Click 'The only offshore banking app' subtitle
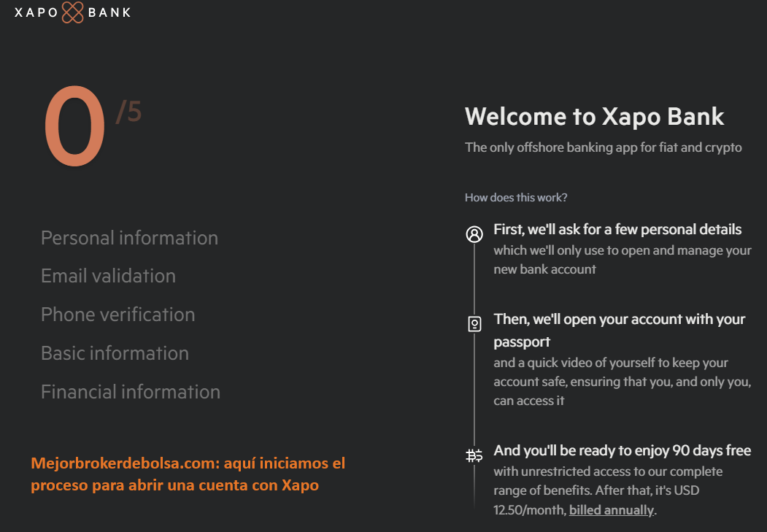 click(x=603, y=147)
